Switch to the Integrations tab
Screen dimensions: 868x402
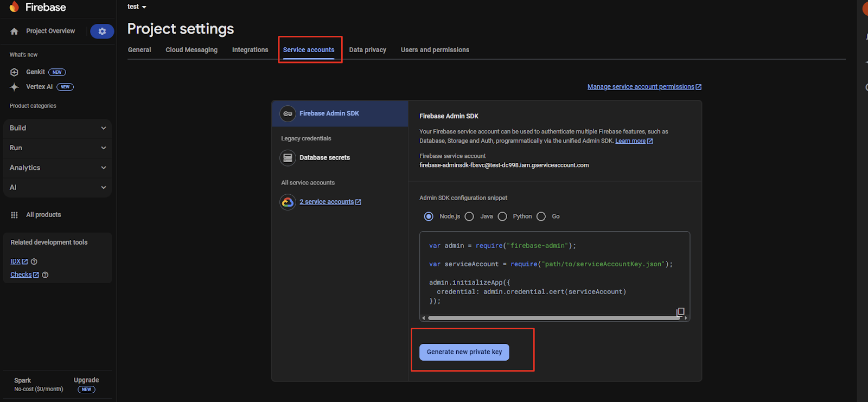(x=250, y=50)
